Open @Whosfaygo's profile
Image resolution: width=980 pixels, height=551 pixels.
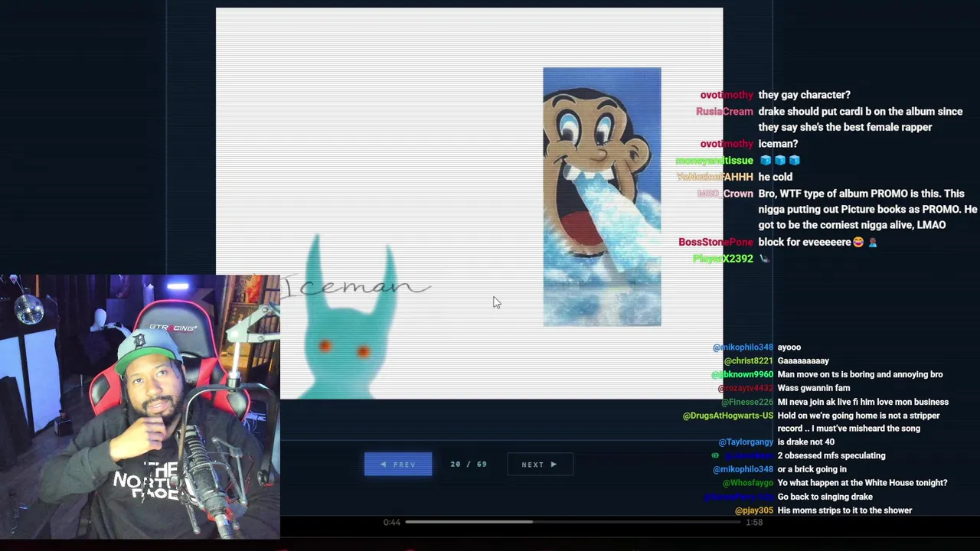click(748, 483)
